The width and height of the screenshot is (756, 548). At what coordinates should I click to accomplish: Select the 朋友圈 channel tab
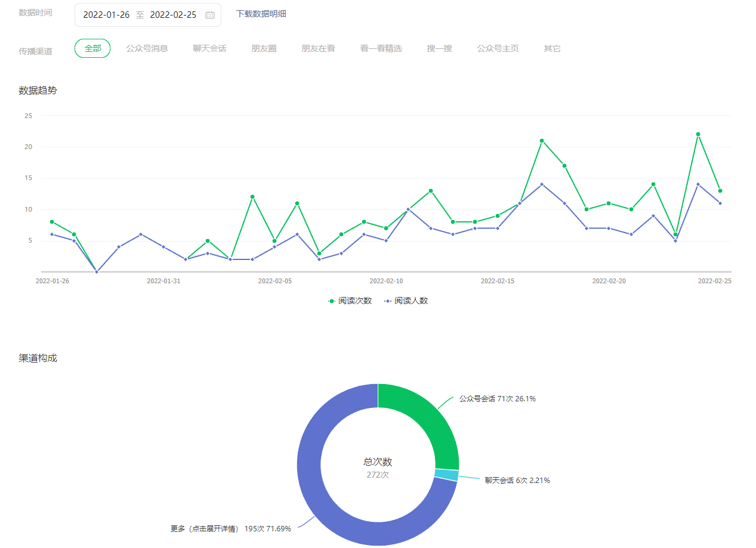pyautogui.click(x=264, y=48)
